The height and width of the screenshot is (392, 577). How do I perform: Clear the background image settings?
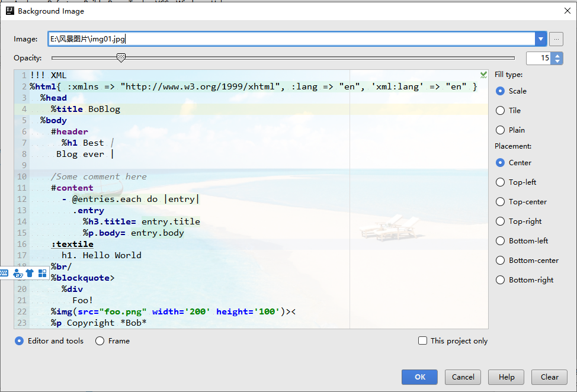pyautogui.click(x=549, y=377)
